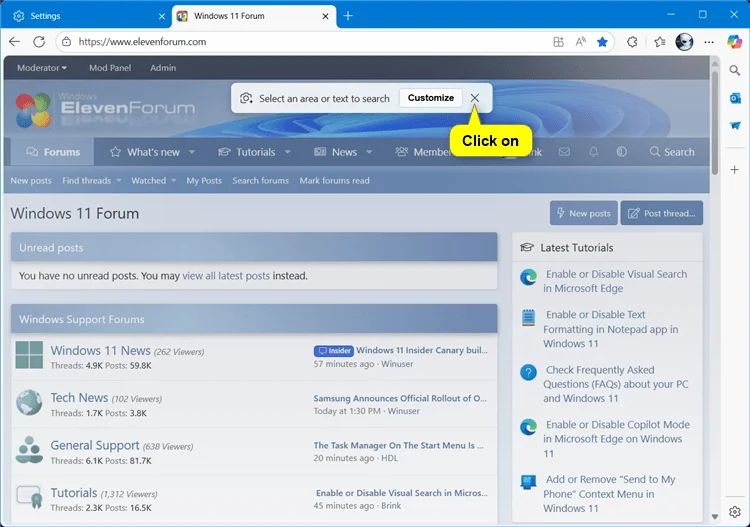
Task: Refresh the page with the reload icon
Action: pyautogui.click(x=39, y=42)
